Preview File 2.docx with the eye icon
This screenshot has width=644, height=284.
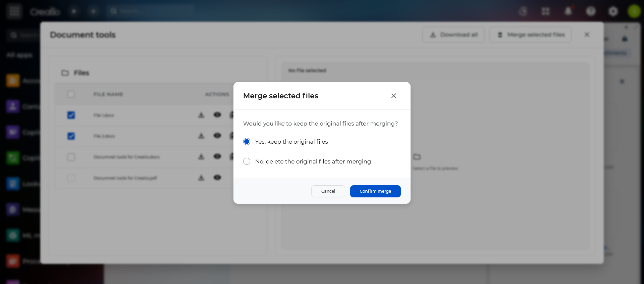point(217,136)
